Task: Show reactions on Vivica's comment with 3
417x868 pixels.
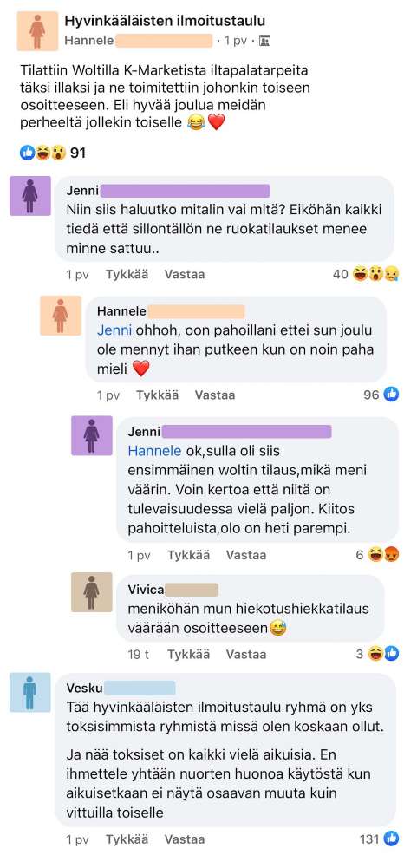Action: pos(378,654)
